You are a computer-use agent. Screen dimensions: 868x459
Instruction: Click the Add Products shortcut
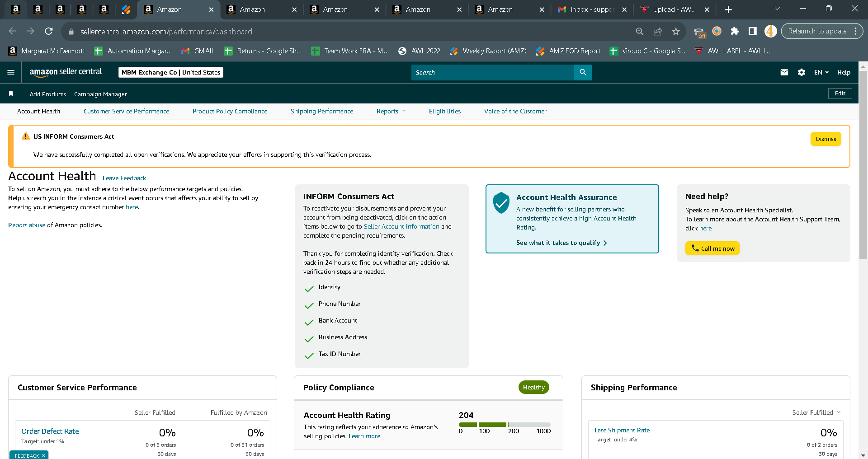coord(48,94)
